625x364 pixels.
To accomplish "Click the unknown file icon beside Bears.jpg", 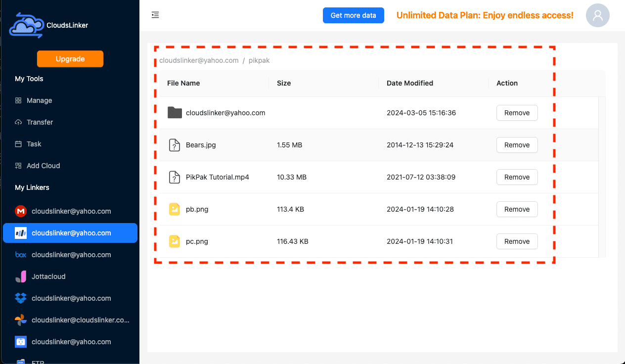I will pos(174,145).
